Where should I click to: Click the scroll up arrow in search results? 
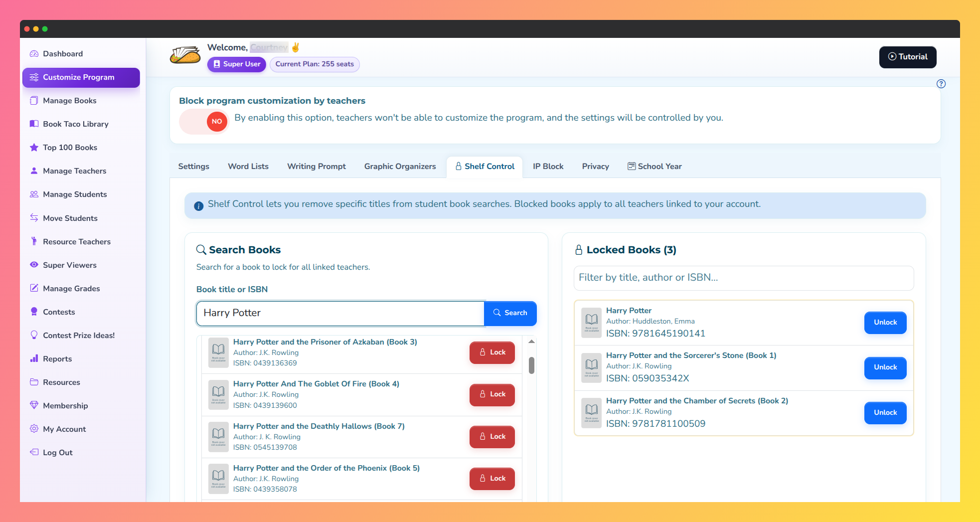click(531, 342)
